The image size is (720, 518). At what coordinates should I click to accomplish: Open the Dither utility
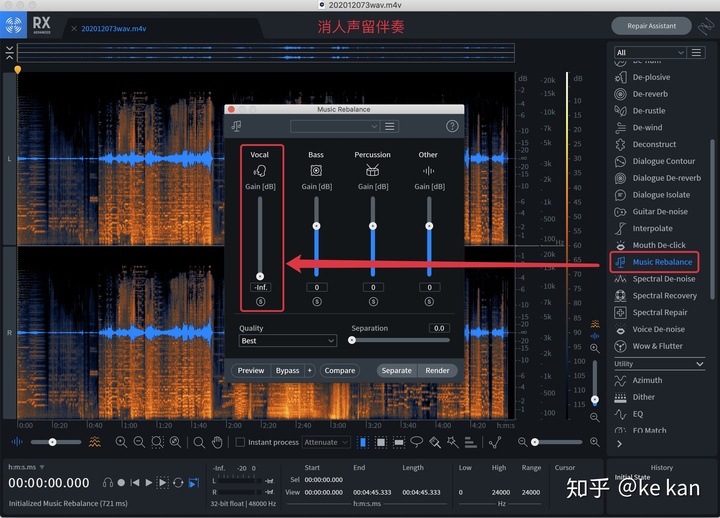point(635,397)
